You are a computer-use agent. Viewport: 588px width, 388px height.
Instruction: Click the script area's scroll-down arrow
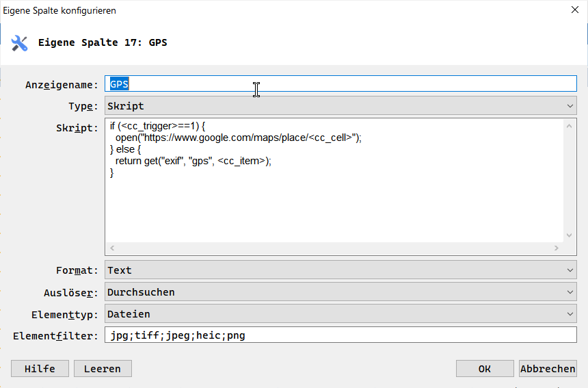click(570, 235)
